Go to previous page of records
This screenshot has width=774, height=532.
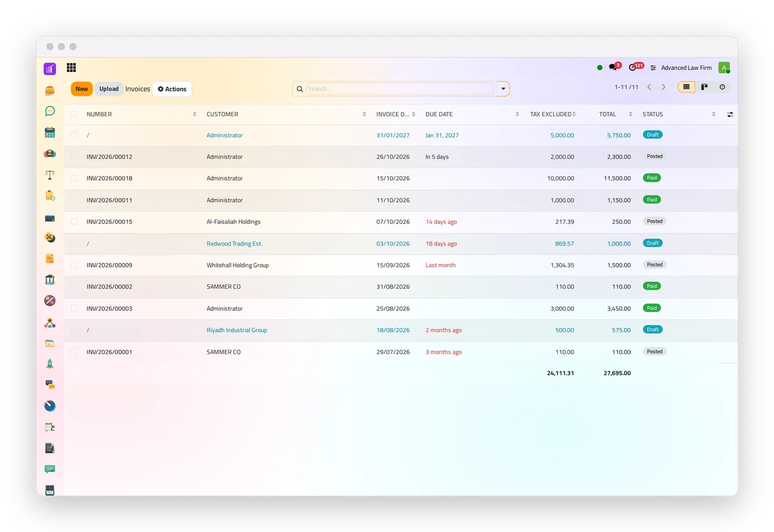tap(649, 87)
